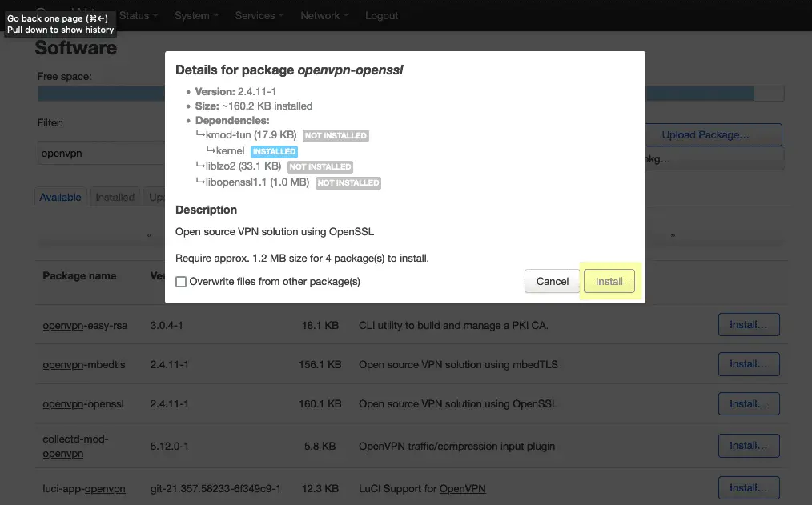Image resolution: width=812 pixels, height=505 pixels.
Task: Switch to the Available tab
Action: 60,197
